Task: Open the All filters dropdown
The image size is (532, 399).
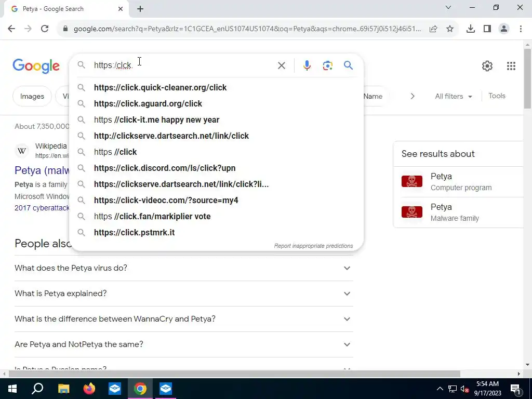Action: point(454,96)
